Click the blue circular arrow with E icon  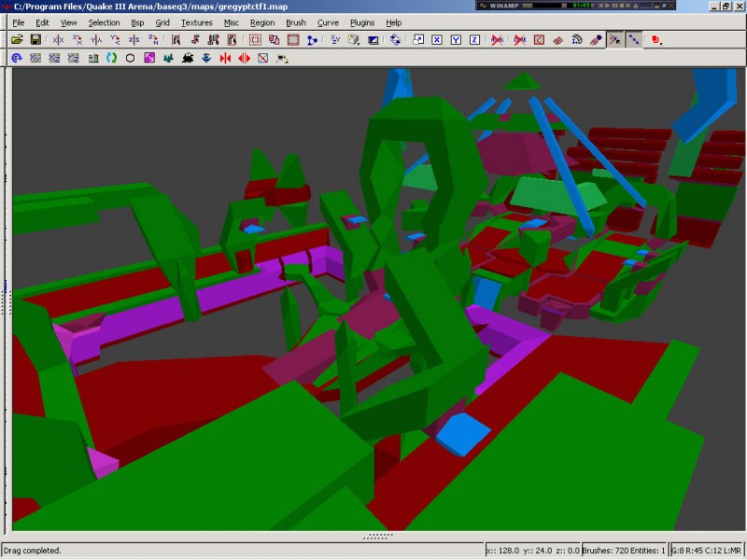click(17, 58)
